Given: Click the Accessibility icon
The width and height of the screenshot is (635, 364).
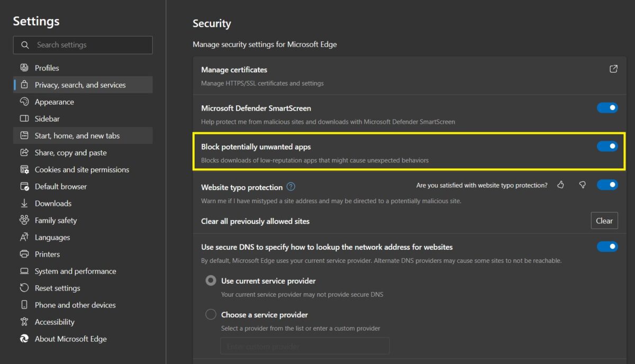Looking at the screenshot, I should tap(24, 322).
